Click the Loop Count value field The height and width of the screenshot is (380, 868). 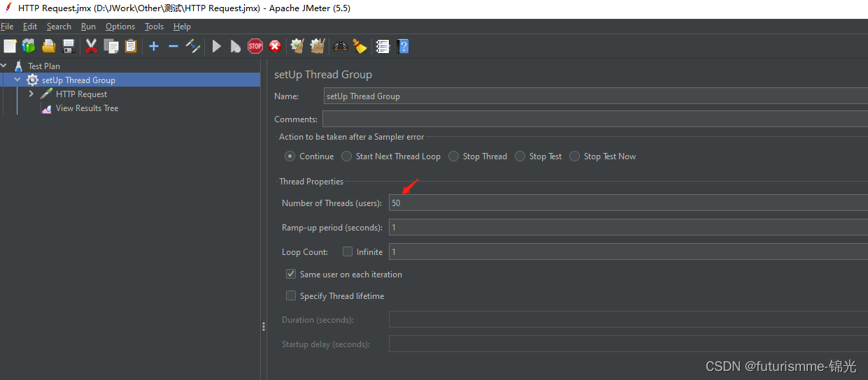pos(628,252)
